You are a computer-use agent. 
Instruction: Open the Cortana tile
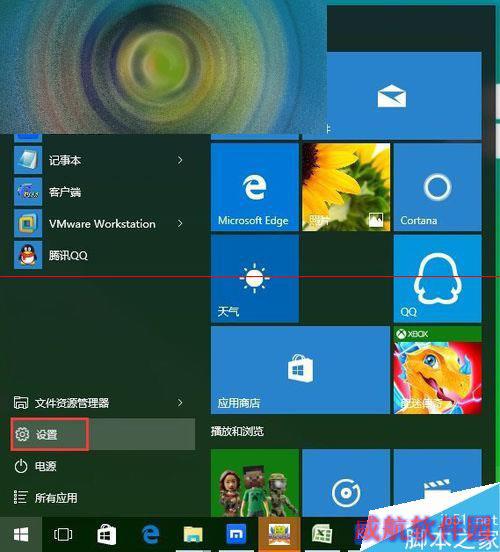[x=437, y=187]
